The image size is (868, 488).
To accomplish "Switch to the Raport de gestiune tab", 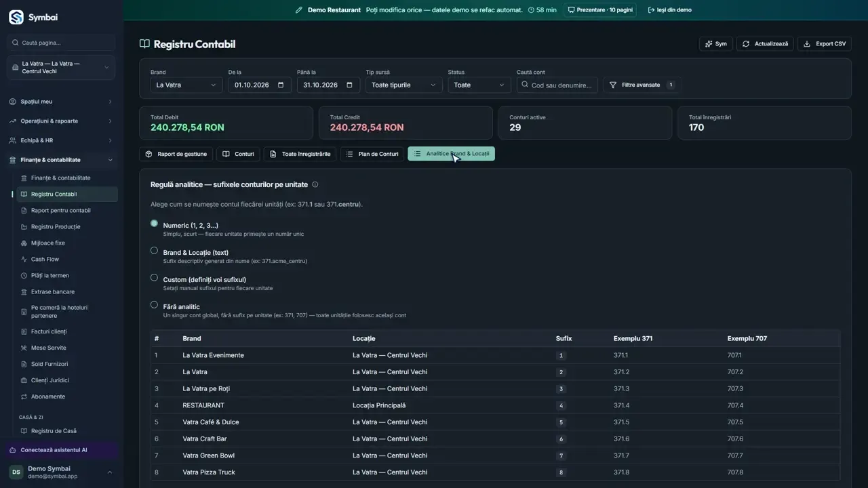I will click(176, 155).
